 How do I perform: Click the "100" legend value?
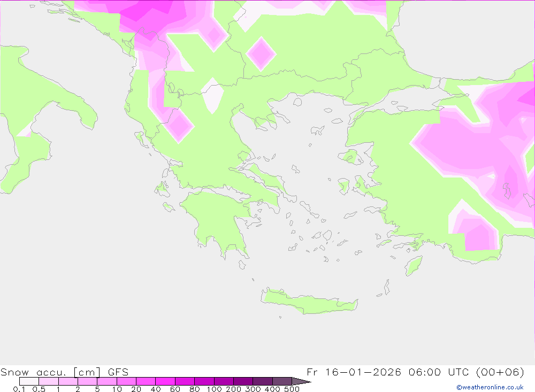pyautogui.click(x=214, y=389)
